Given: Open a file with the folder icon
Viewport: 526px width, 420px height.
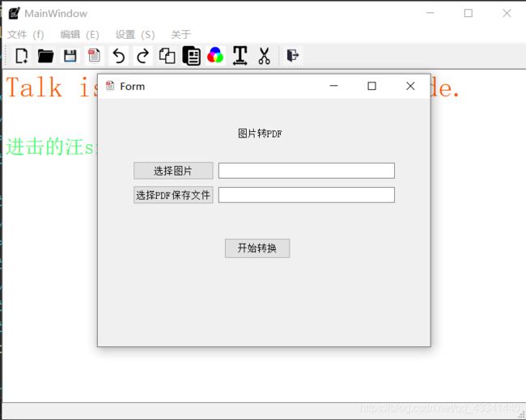Looking at the screenshot, I should (45, 56).
